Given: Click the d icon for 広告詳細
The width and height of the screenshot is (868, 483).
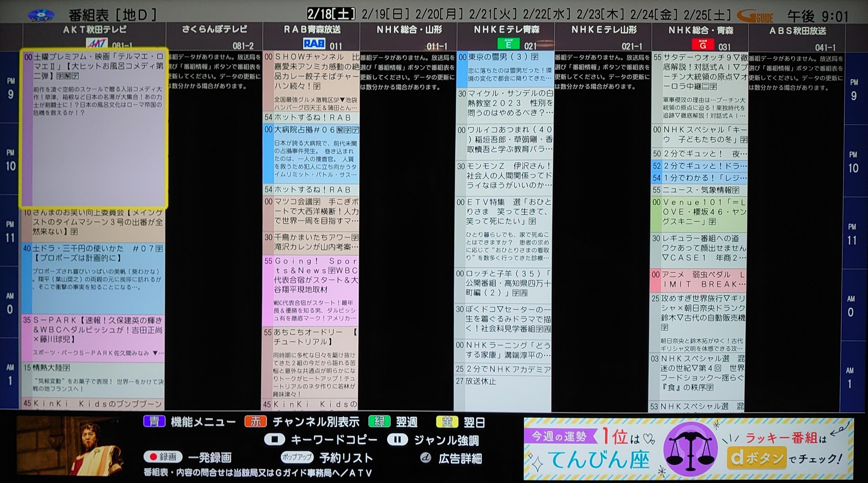Looking at the screenshot, I should coord(426,458).
